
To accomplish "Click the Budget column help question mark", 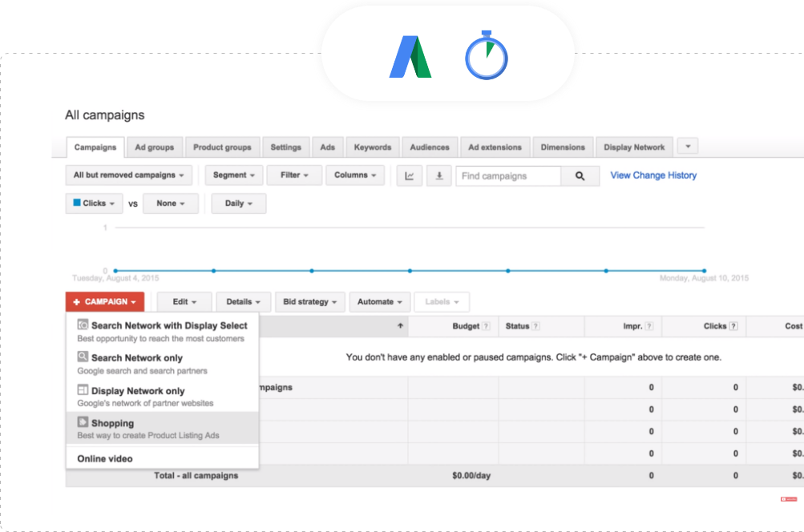I will [x=486, y=326].
